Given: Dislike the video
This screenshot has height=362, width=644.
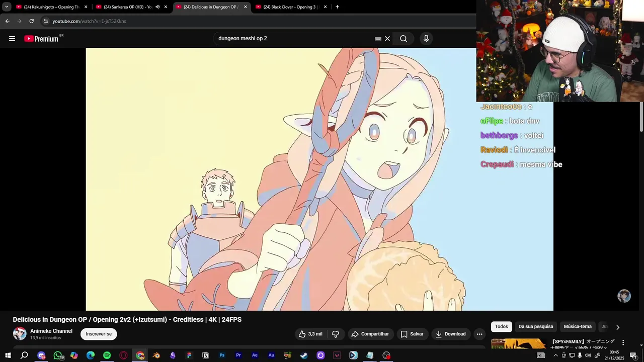Looking at the screenshot, I should click(x=336, y=334).
